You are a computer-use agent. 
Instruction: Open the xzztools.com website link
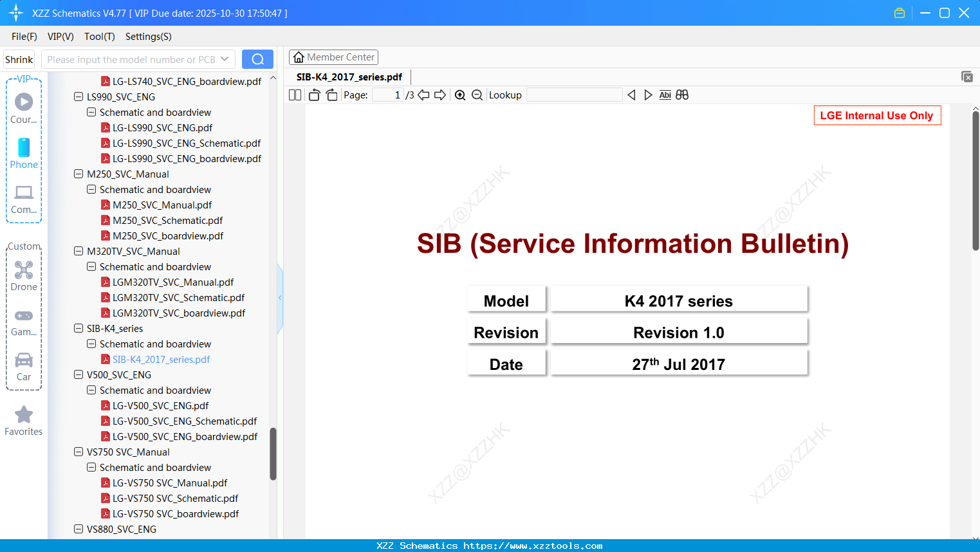point(533,546)
